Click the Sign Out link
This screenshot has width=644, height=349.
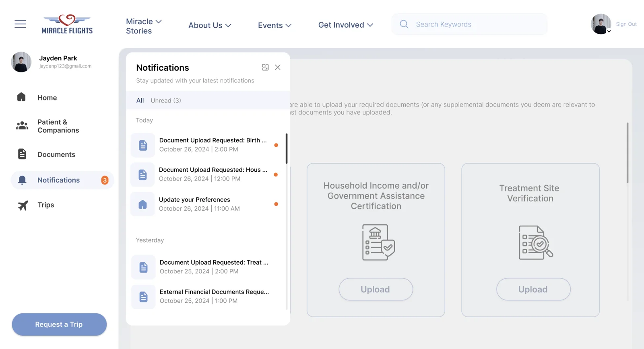click(x=626, y=24)
